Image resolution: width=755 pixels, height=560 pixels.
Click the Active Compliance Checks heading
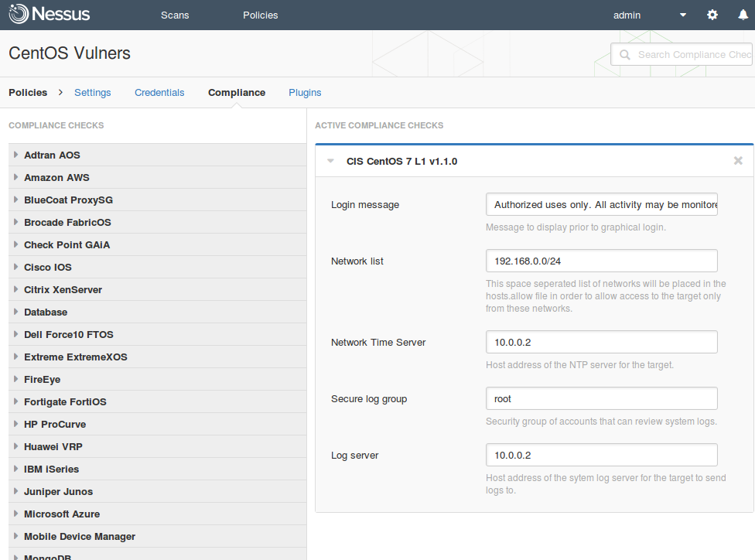pos(379,125)
